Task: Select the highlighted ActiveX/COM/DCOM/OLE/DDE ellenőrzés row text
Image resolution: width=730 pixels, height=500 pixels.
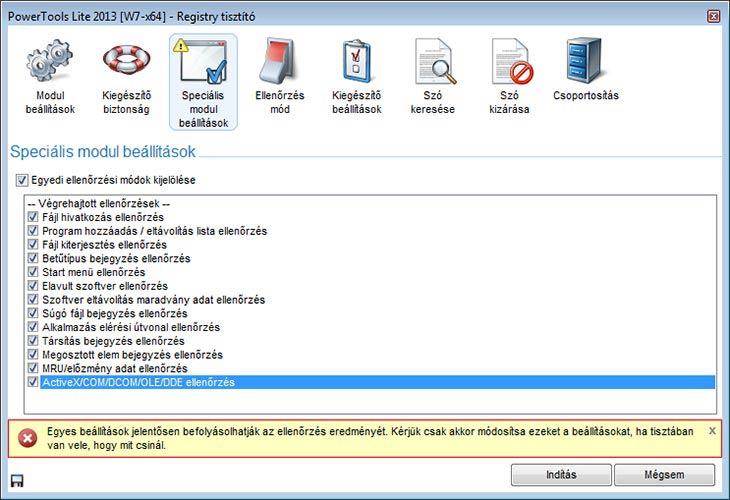Action: [x=138, y=382]
